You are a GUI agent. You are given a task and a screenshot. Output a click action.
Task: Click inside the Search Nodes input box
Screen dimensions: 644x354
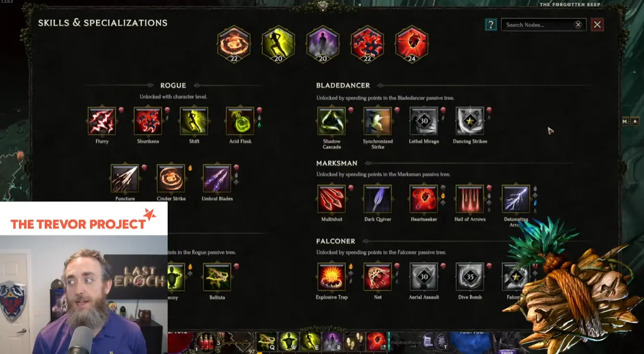[538, 25]
